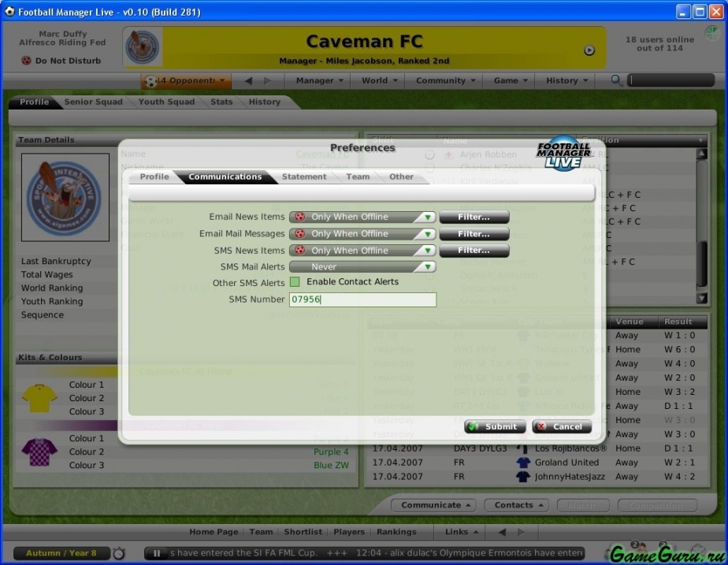728x565 pixels.
Task: Open the Email Mail Messages dropdown
Action: click(362, 233)
